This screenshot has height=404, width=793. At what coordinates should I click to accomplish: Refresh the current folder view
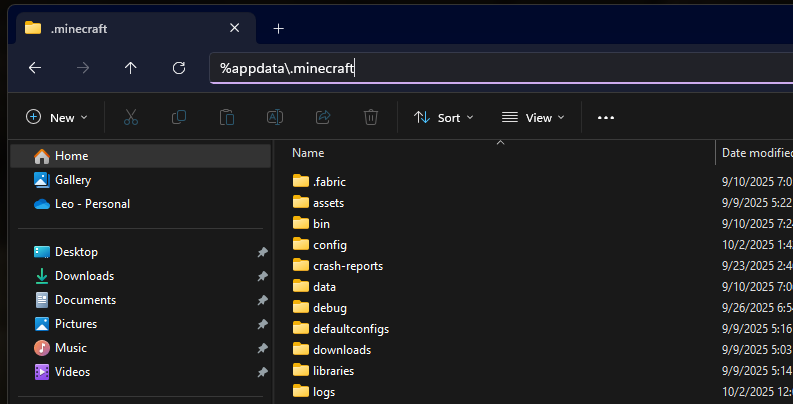[179, 68]
